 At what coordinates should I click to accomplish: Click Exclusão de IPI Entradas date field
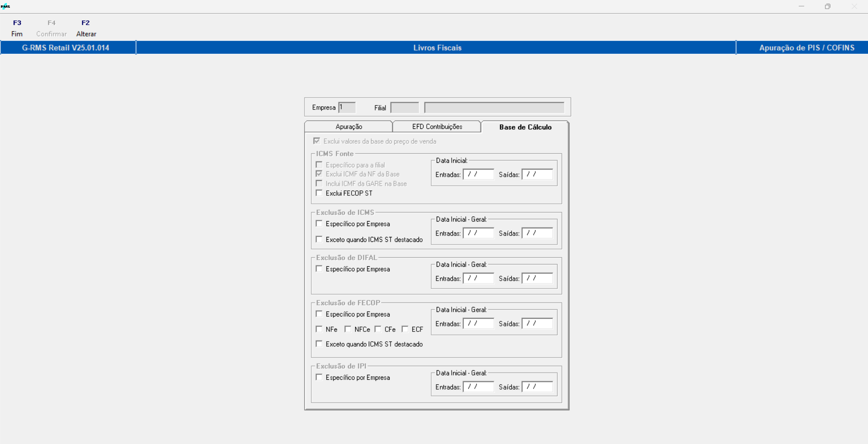tap(478, 387)
